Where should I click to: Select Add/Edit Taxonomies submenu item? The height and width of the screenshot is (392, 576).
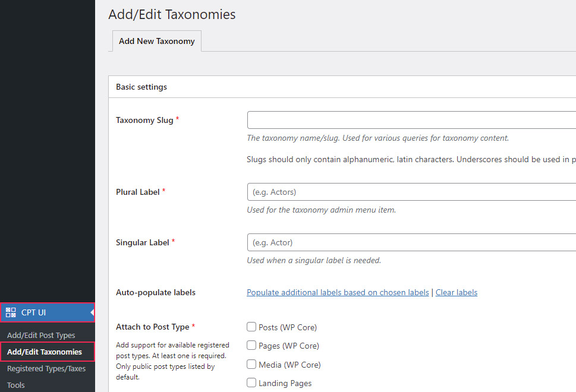(x=45, y=352)
